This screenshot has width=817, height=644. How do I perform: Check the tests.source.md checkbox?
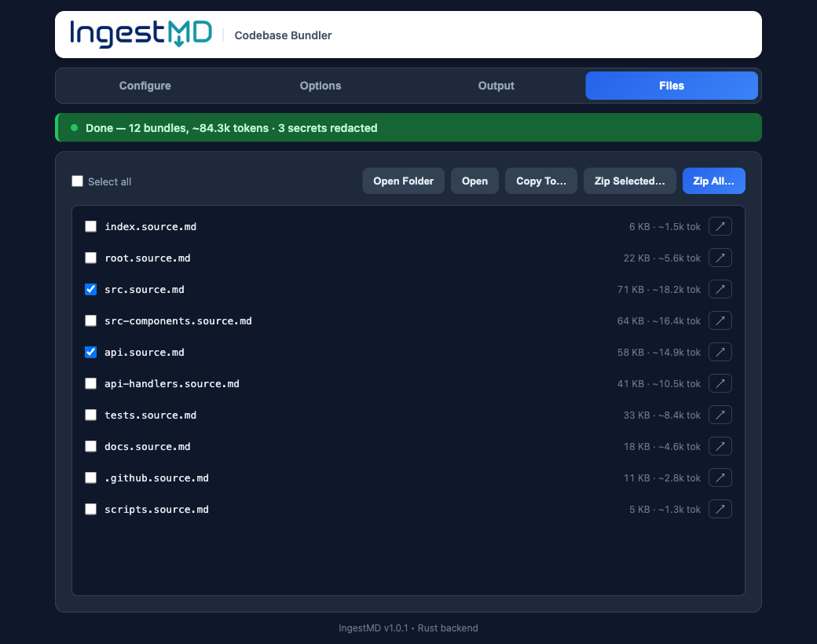tap(90, 415)
